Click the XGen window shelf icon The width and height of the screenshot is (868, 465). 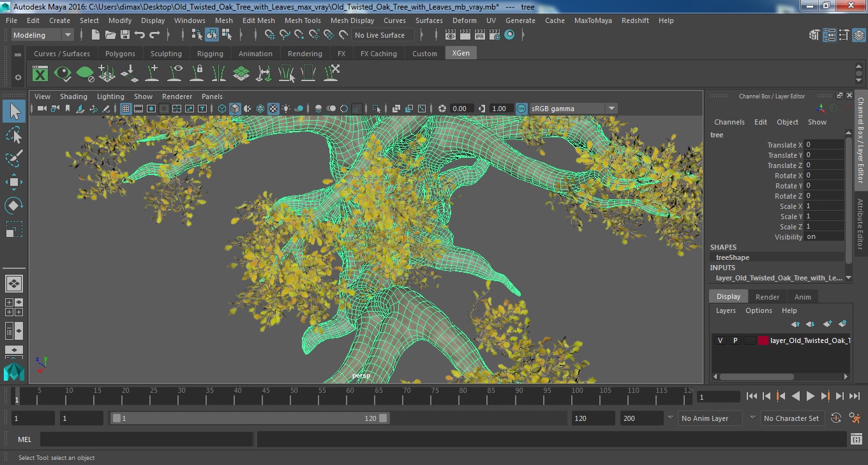point(40,73)
